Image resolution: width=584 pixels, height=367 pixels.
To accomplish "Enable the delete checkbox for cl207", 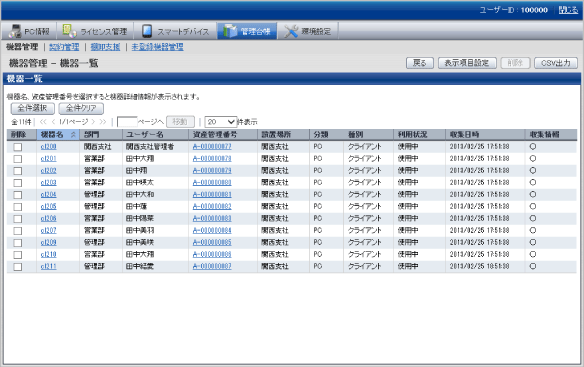I will pyautogui.click(x=18, y=231).
